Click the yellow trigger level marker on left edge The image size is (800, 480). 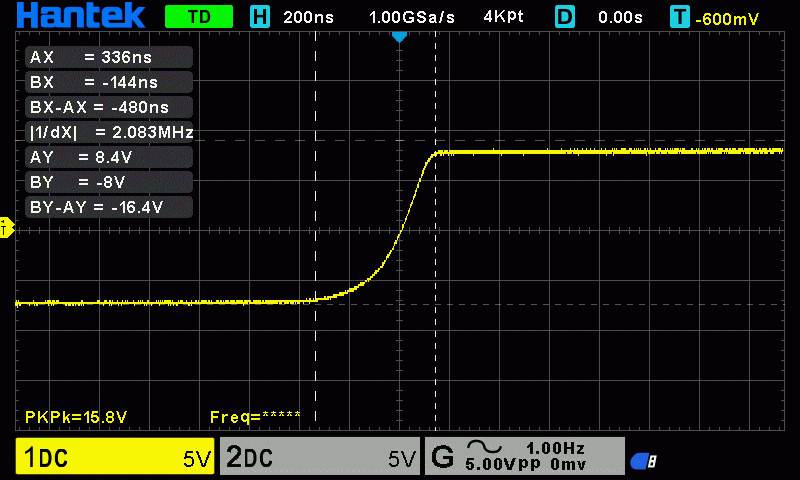tap(6, 228)
